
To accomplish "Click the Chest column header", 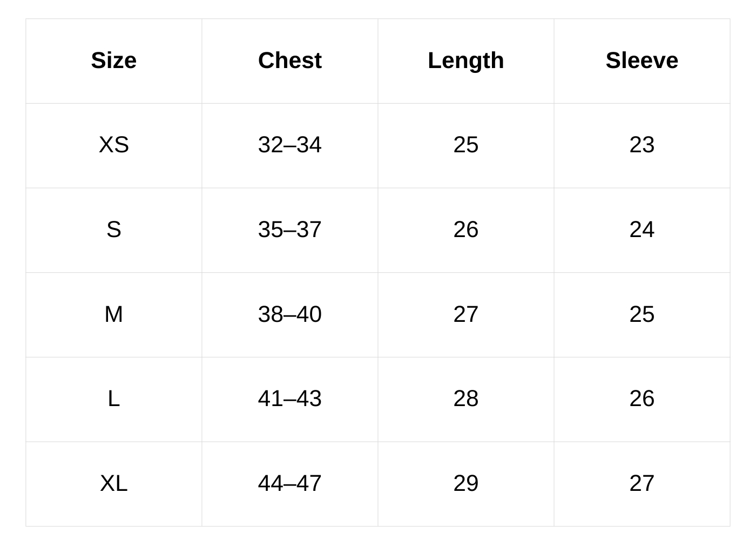I will [x=289, y=60].
